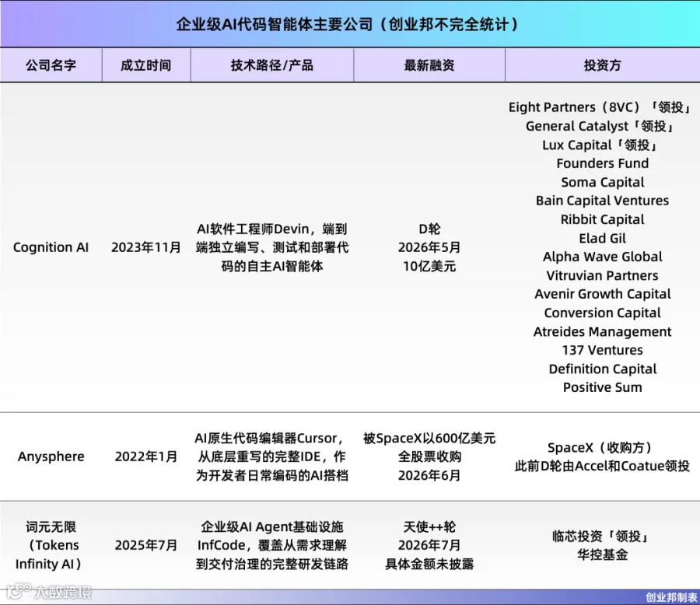Click the 创业邦制表 footer credit
700x605 pixels.
point(671,597)
